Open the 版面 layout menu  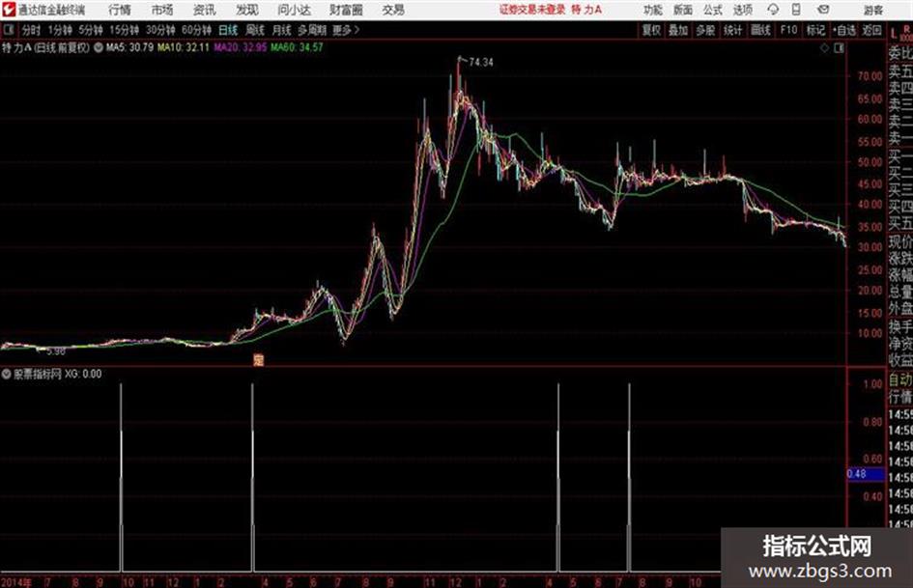click(682, 10)
